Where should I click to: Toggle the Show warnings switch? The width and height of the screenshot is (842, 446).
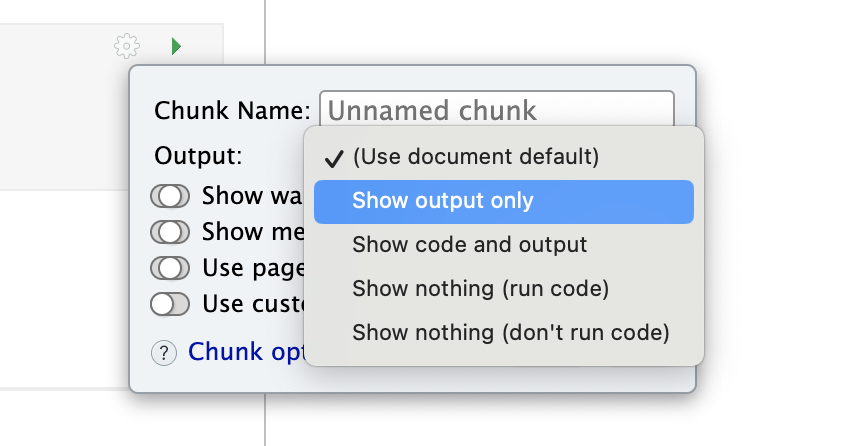[169, 195]
